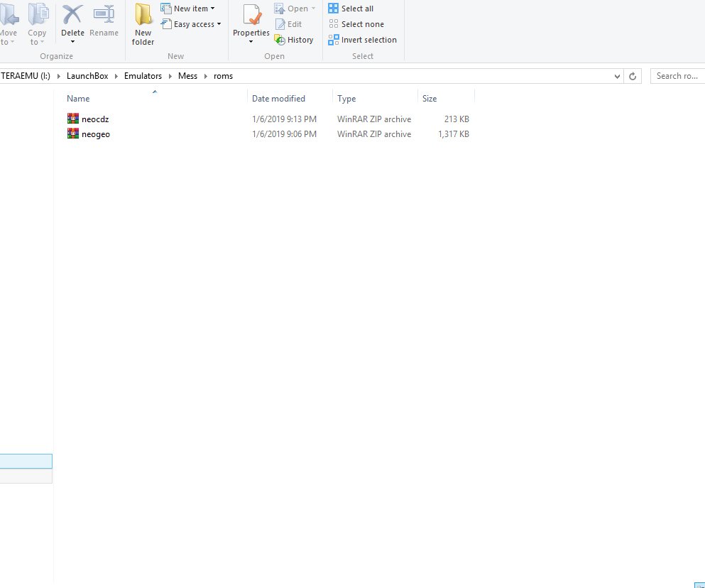
Task: Sort by the Size column header
Action: 430,99
